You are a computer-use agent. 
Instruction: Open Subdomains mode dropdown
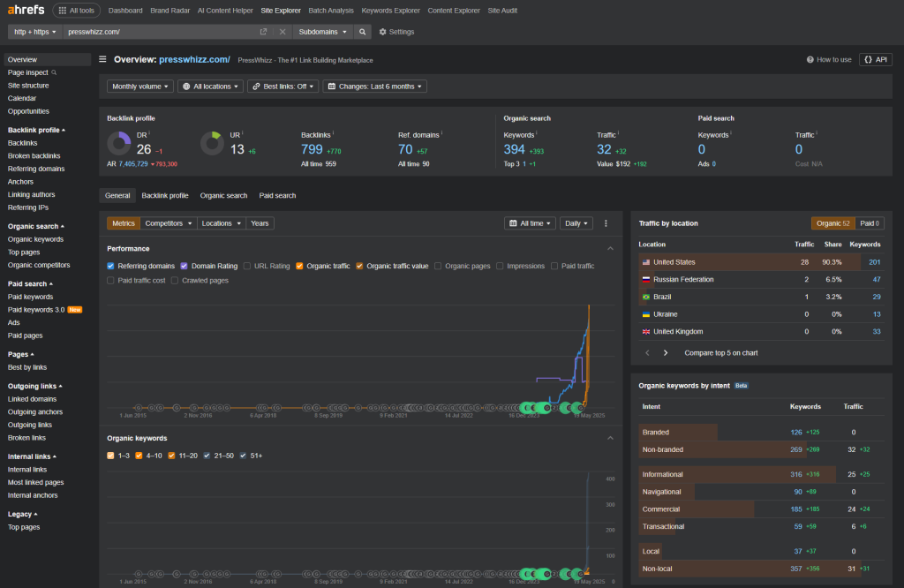pos(322,32)
